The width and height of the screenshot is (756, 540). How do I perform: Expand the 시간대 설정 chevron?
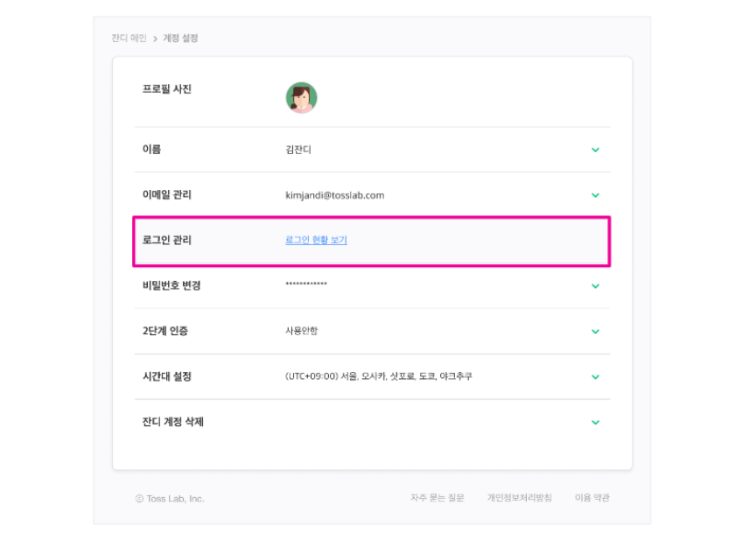tap(595, 377)
